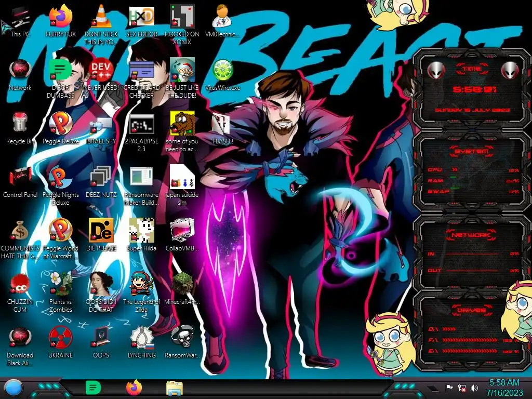
Task: Click the Start orb button
Action: coord(14,388)
